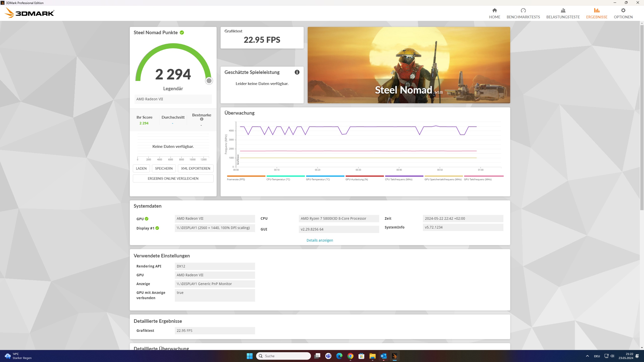Image resolution: width=644 pixels, height=362 pixels.
Task: Click the Home icon in navigation
Action: point(494,10)
